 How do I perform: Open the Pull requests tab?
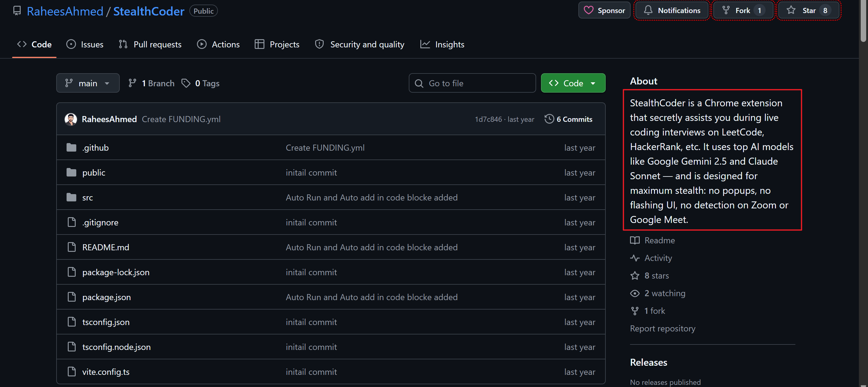pyautogui.click(x=150, y=44)
